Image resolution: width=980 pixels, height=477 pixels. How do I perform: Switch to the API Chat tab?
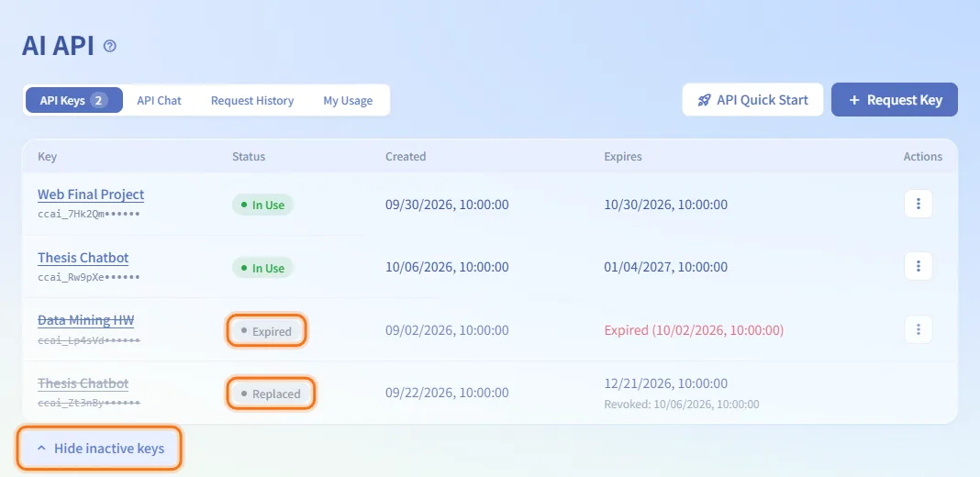[160, 100]
